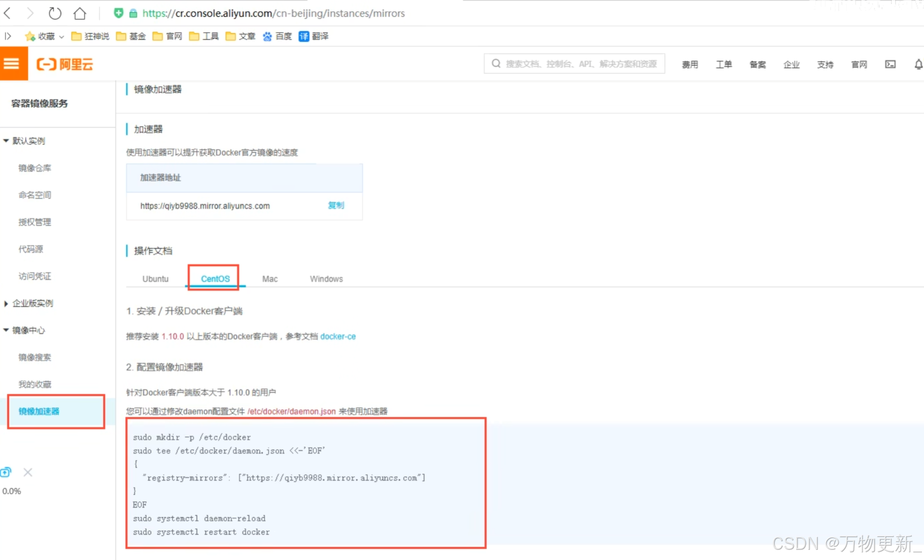Select 授权管理 in the sidebar
924x560 pixels.
(35, 222)
